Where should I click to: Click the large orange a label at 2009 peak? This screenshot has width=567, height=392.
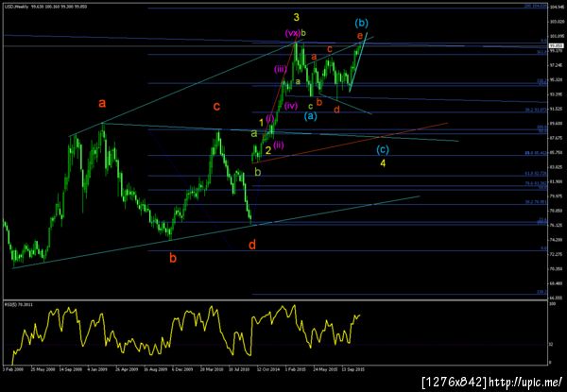click(102, 104)
